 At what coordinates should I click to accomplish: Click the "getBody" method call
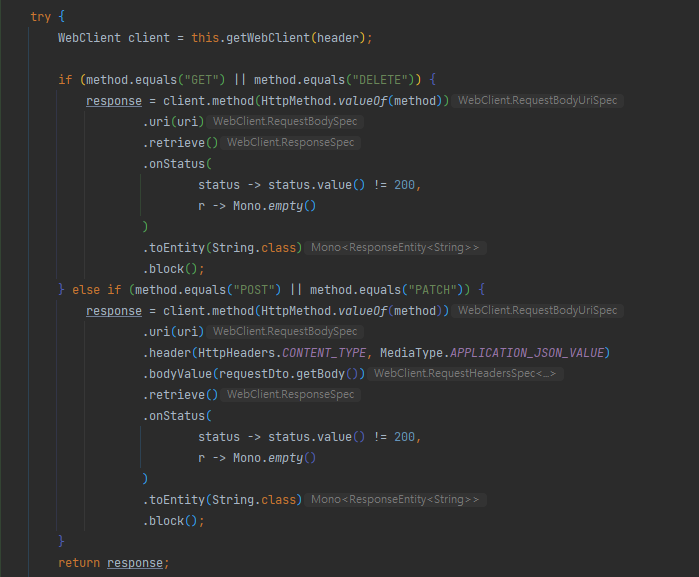tap(321, 374)
